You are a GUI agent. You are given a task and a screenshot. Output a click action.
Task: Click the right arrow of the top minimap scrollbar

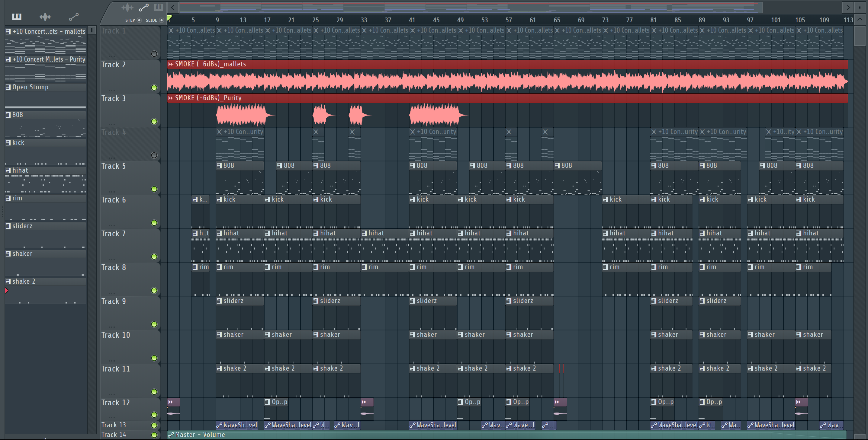(848, 7)
